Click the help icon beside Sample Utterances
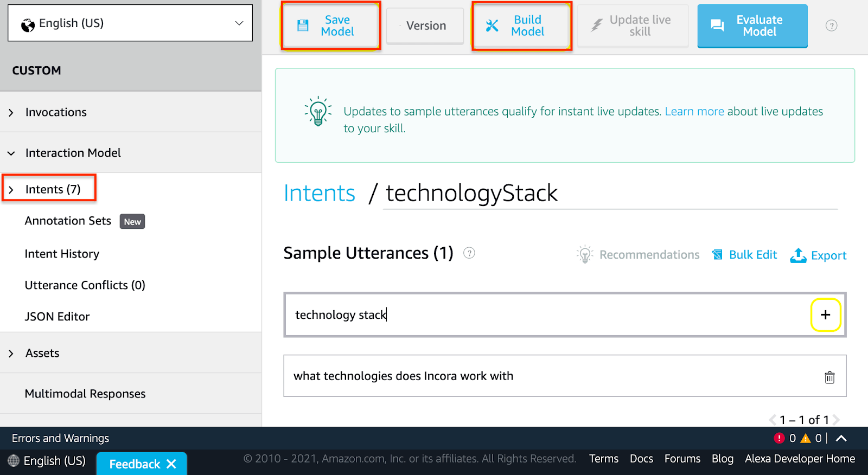Screen dimensions: 868x475 click(x=469, y=253)
